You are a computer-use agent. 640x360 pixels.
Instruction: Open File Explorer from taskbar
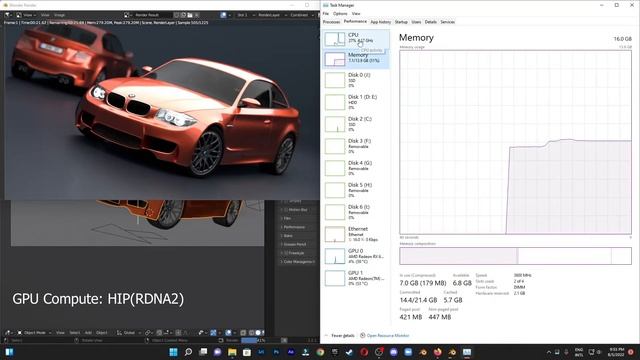(x=232, y=352)
